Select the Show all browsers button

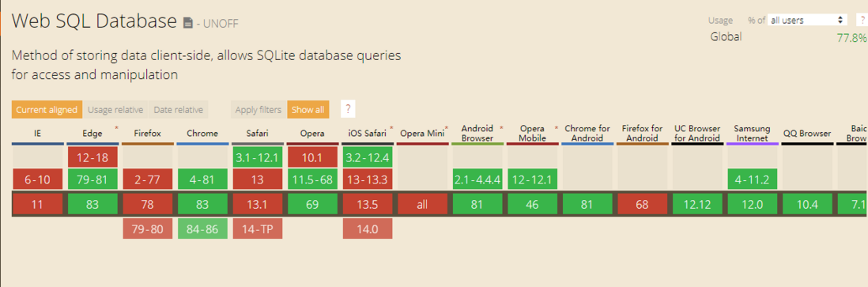coord(308,110)
